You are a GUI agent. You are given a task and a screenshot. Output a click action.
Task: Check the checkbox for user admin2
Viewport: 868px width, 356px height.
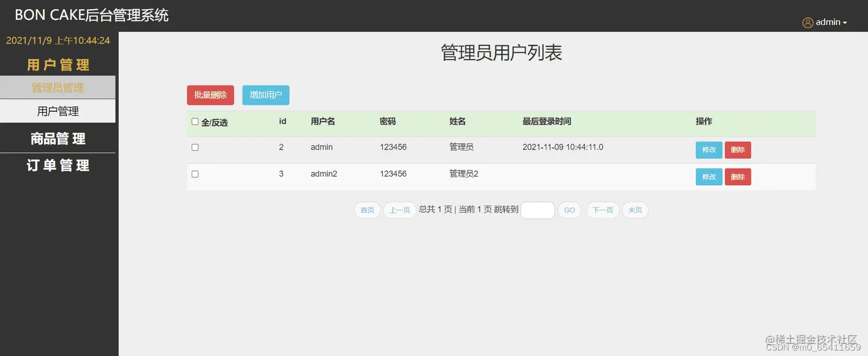[x=195, y=174]
